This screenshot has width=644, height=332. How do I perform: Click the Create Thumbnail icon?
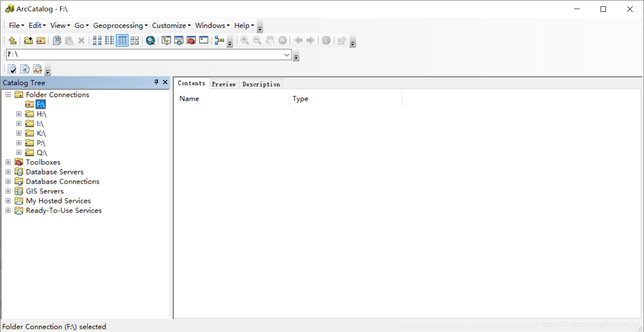pos(342,40)
